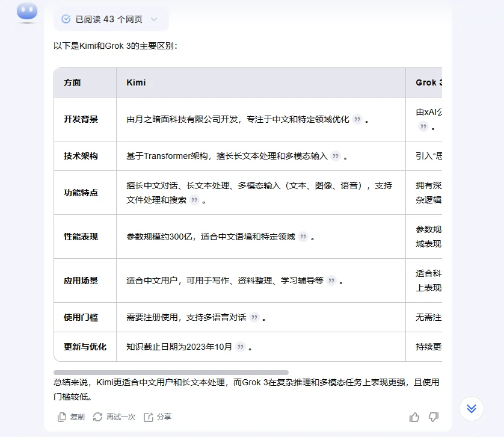The width and height of the screenshot is (504, 437).
Task: Click citation icon in 应用场景 row
Action: 331,280
